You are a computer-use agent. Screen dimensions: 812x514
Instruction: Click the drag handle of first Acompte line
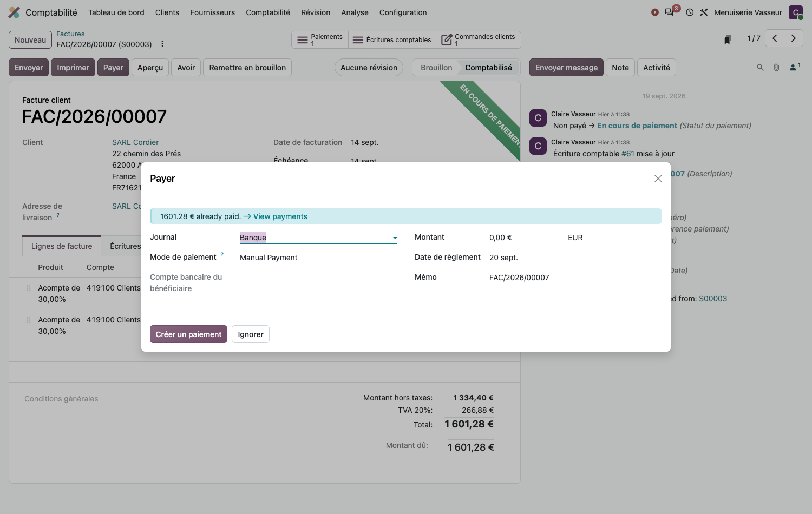click(29, 288)
